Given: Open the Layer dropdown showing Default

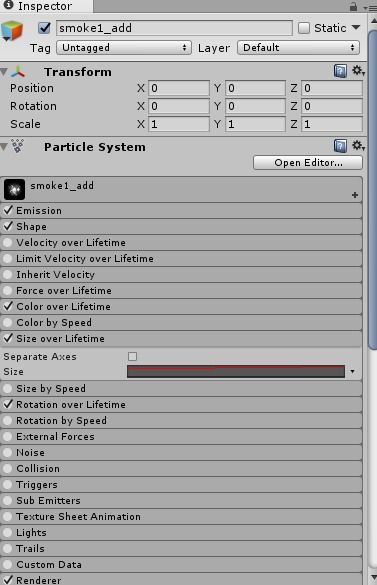Looking at the screenshot, I should (x=298, y=48).
